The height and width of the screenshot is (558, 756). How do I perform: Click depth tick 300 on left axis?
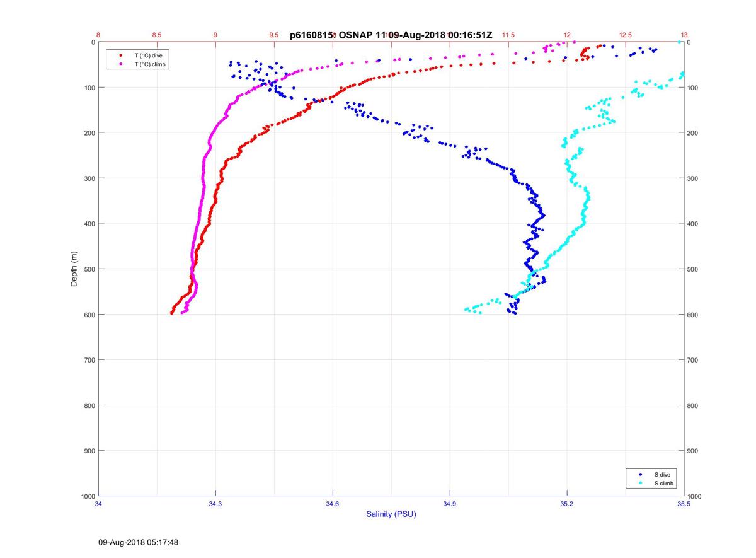tap(89, 178)
